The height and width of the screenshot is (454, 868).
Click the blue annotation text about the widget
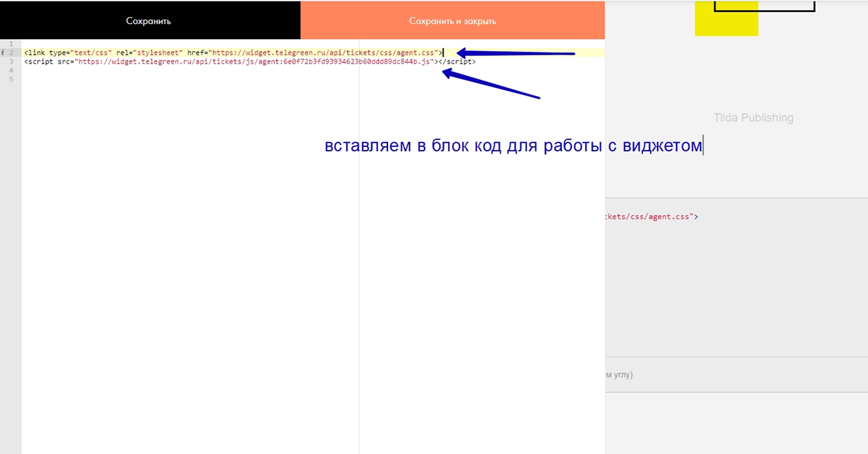coord(513,145)
